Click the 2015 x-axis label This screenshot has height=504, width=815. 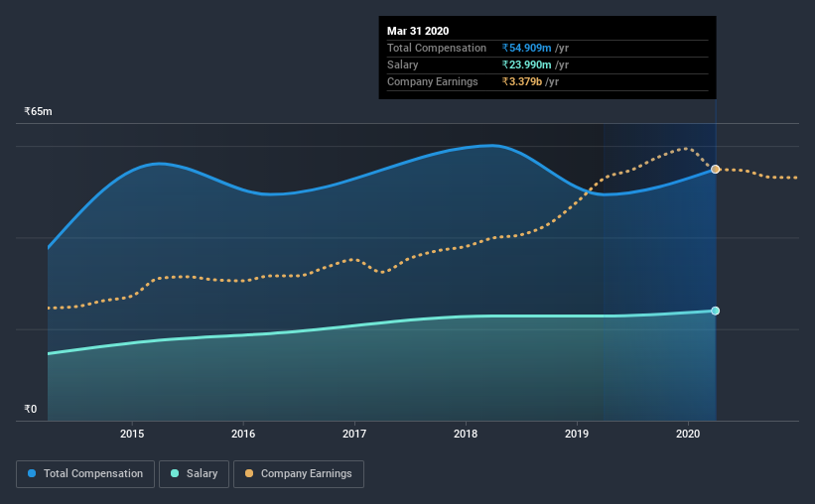132,434
